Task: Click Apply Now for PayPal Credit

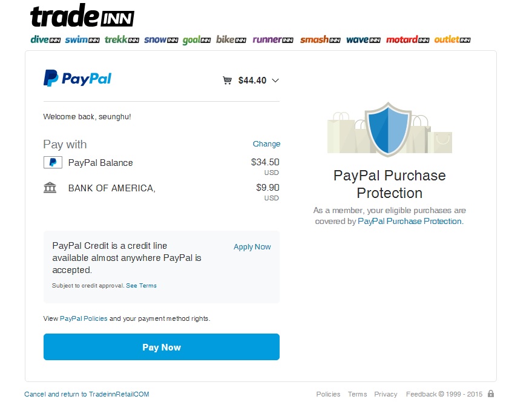Action: pos(252,247)
